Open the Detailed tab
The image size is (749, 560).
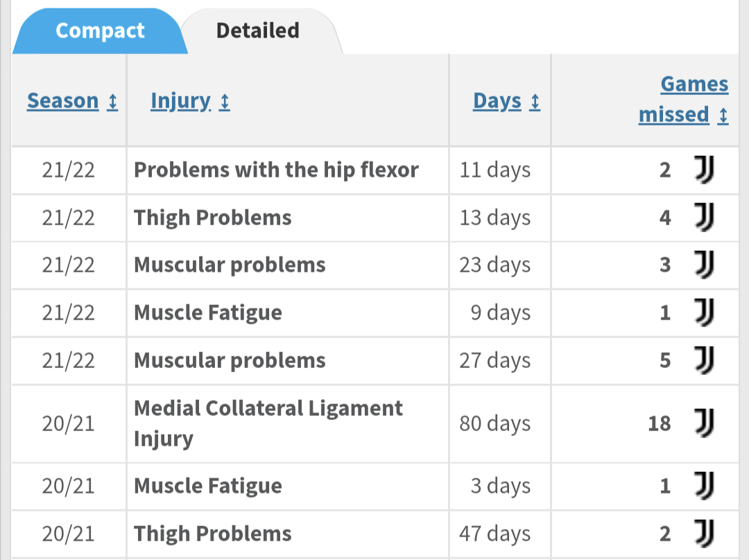(257, 31)
